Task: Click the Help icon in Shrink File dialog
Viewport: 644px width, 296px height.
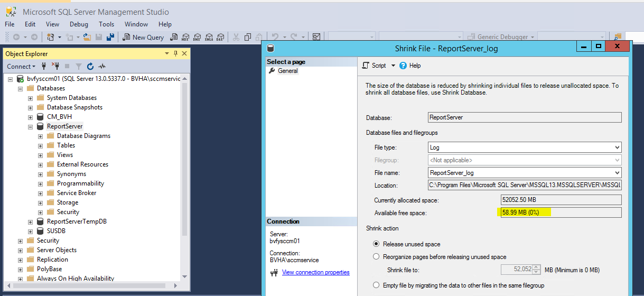Action: (x=410, y=66)
